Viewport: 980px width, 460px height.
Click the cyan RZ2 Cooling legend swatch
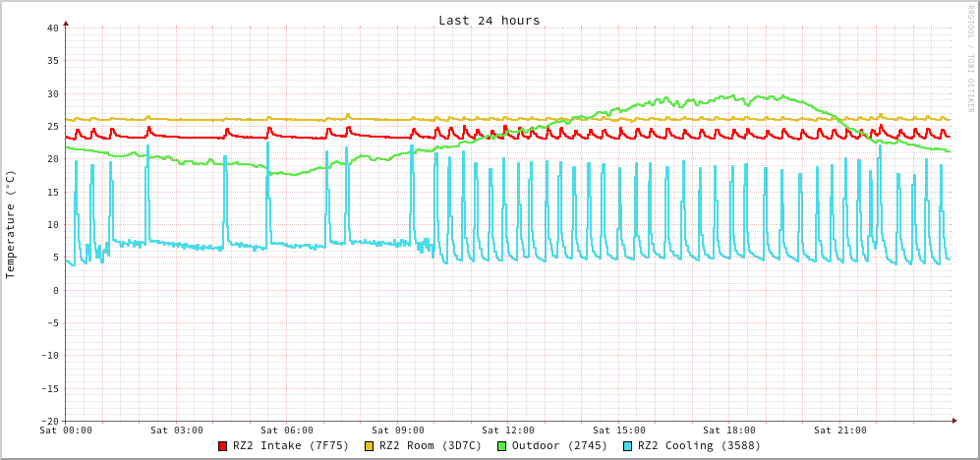click(628, 446)
